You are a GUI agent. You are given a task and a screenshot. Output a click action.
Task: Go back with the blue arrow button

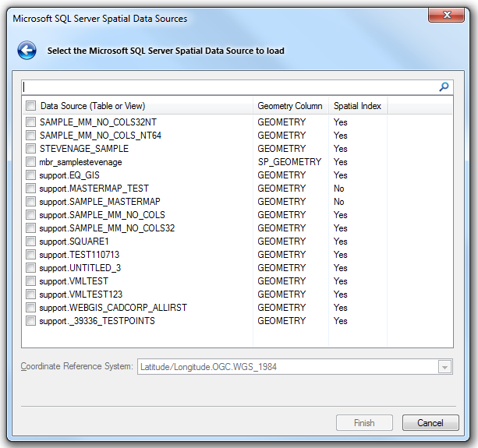[27, 50]
